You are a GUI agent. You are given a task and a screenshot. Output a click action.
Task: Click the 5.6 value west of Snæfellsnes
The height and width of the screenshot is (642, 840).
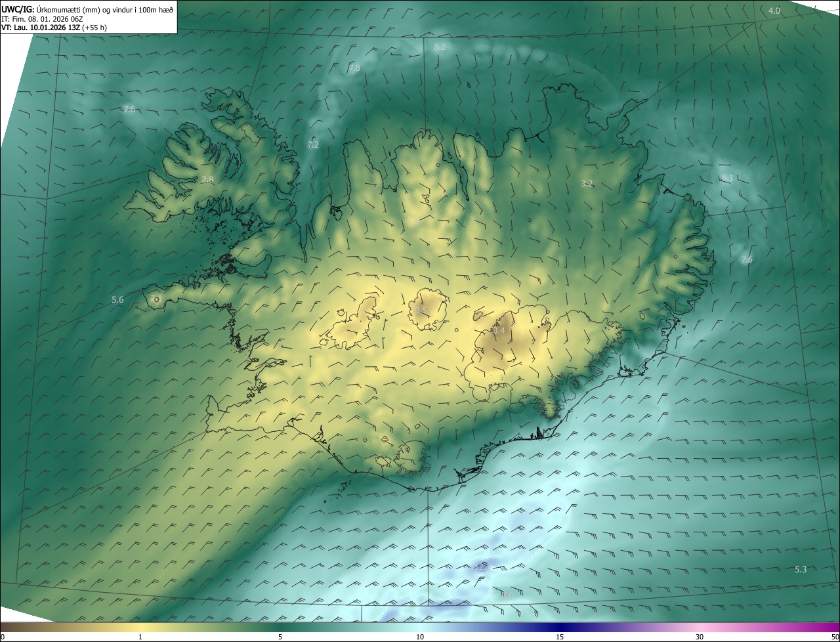(117, 299)
